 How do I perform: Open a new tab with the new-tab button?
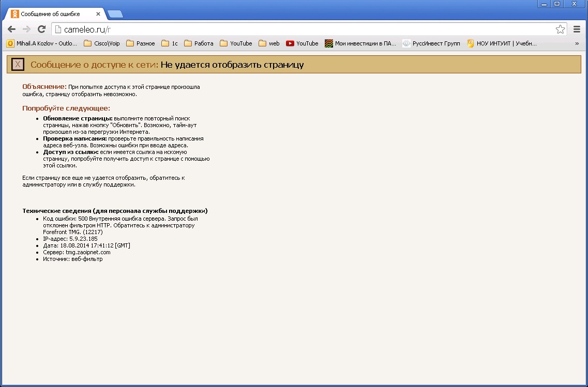click(115, 14)
